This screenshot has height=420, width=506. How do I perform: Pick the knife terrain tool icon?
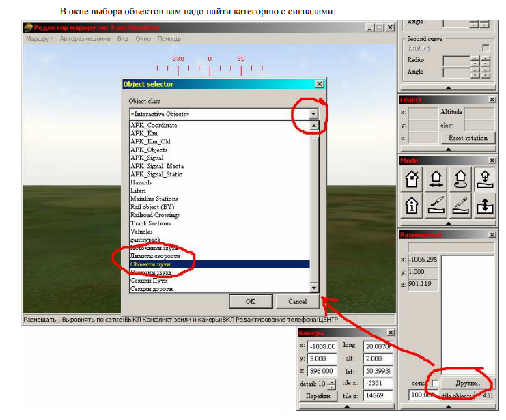(435, 204)
